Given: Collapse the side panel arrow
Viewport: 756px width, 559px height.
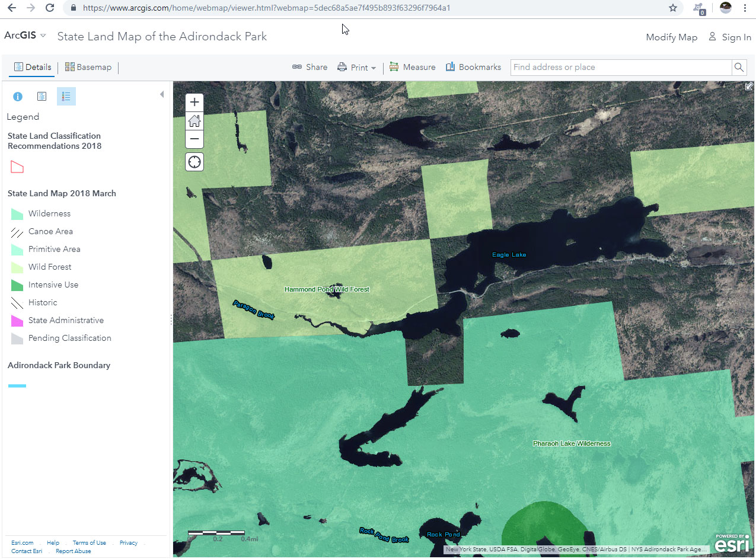Looking at the screenshot, I should coord(162,94).
